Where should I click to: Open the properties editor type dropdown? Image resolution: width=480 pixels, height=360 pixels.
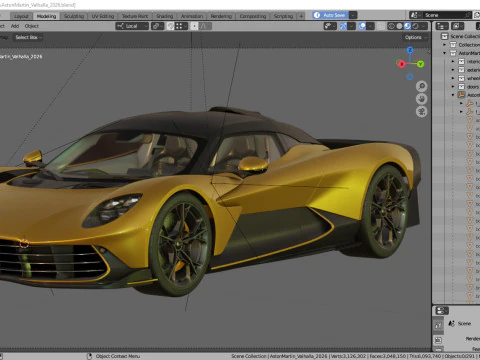pos(442,311)
